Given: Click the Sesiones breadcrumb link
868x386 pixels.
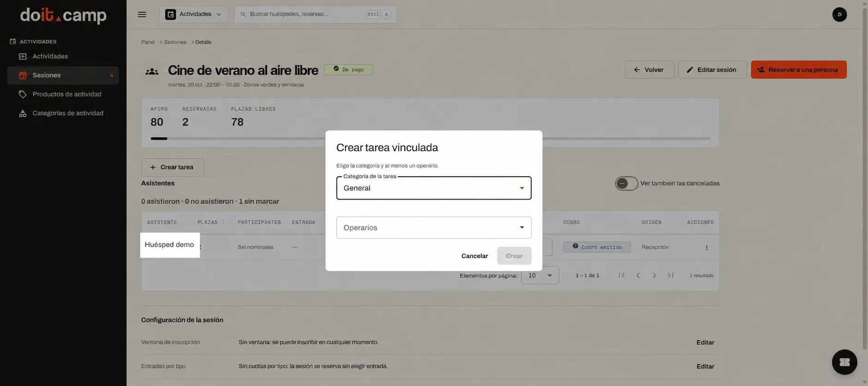Looking at the screenshot, I should coord(175,42).
